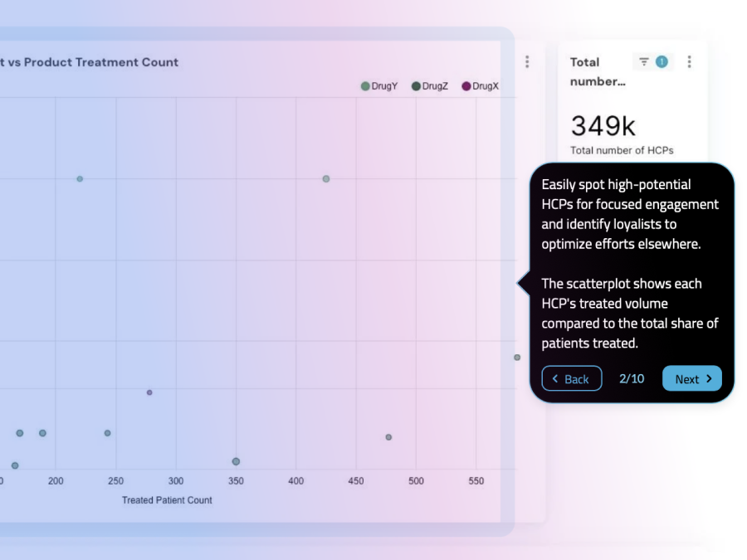The height and width of the screenshot is (560, 747).
Task: Toggle the DrugZ series in the legend
Action: 430,86
